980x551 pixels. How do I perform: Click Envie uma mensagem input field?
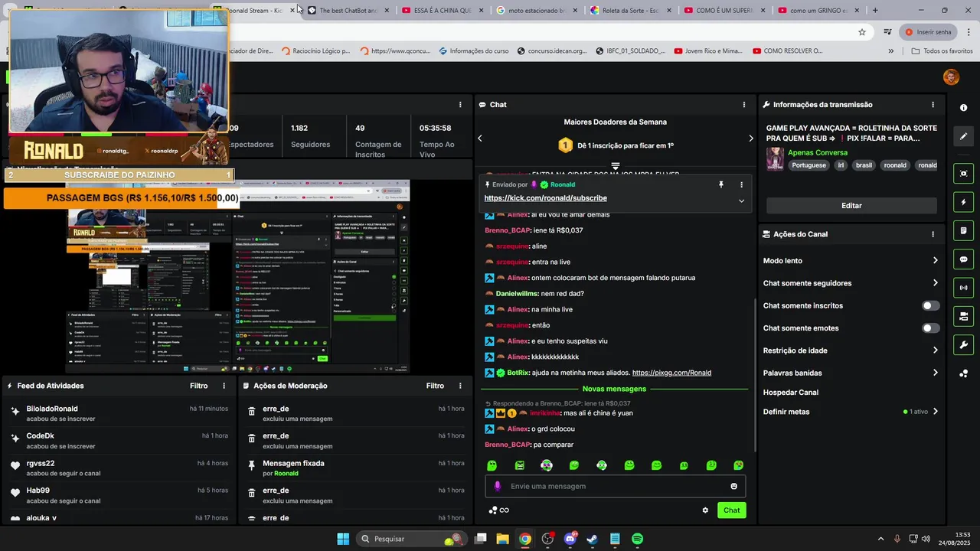click(616, 486)
